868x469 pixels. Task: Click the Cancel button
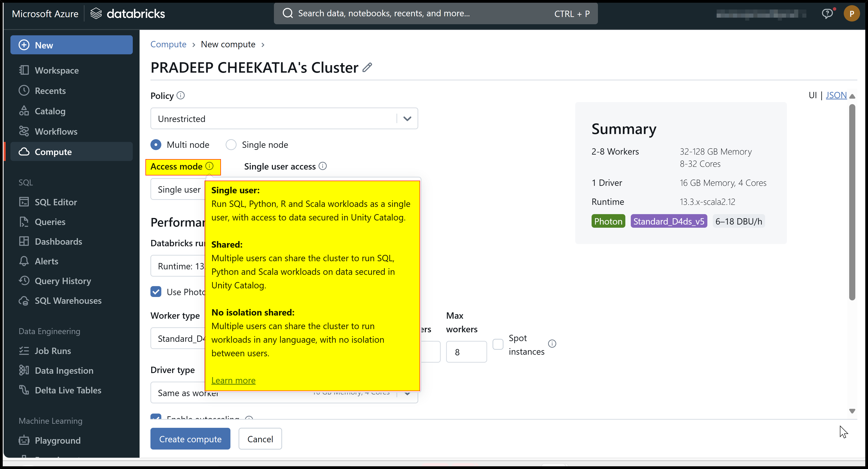pos(260,439)
